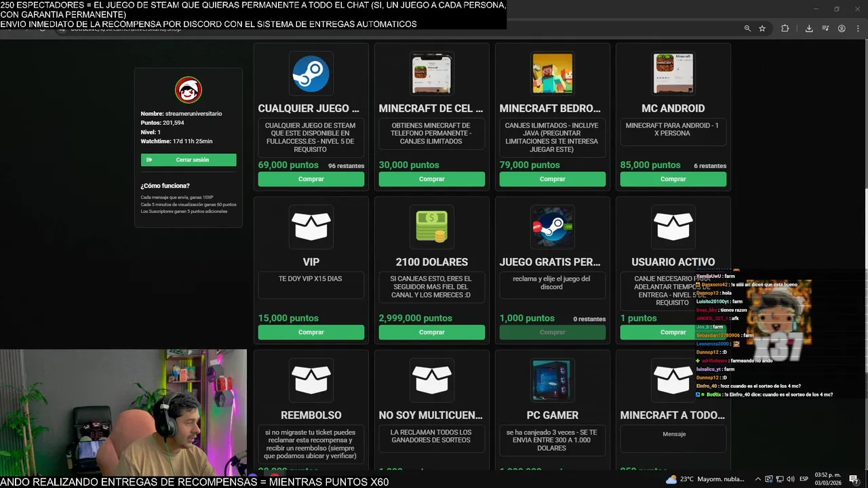Click the REEMBOLSO box icon

(x=311, y=380)
